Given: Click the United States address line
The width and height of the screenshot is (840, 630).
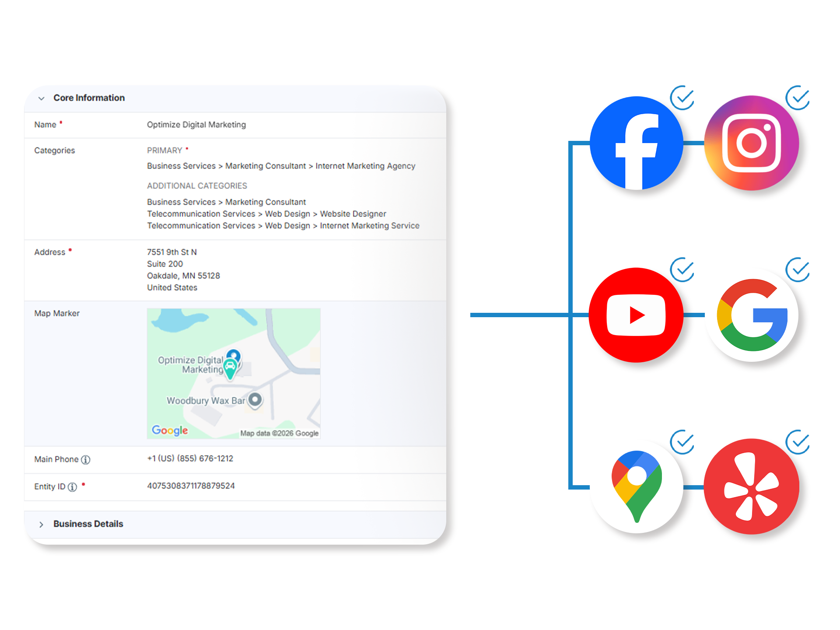Looking at the screenshot, I should tap(172, 287).
